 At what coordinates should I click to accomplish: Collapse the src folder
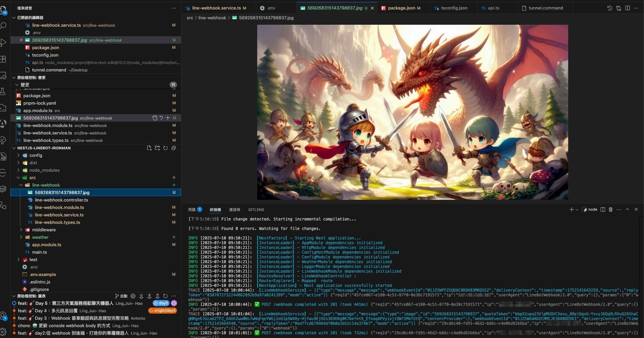coord(18,177)
